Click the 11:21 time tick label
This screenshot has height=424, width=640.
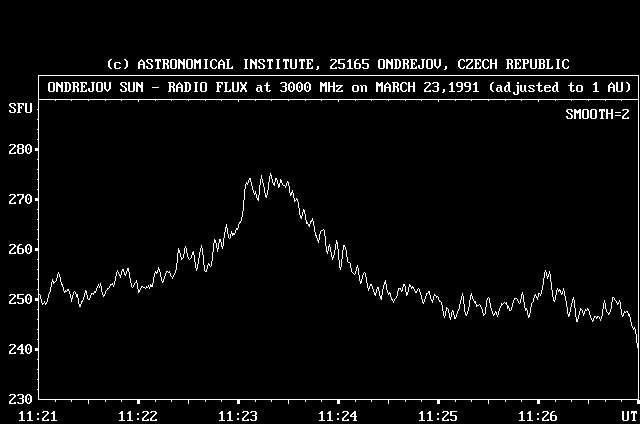[x=37, y=415]
